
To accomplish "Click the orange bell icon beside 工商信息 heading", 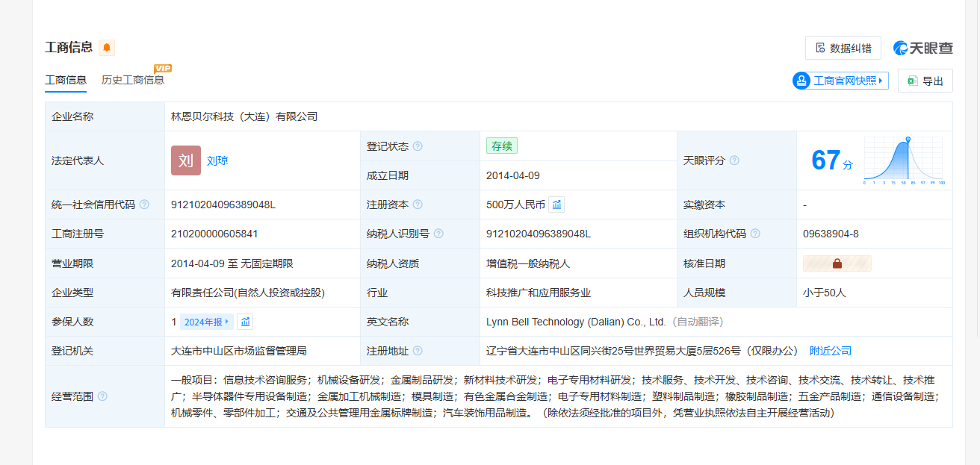I will [107, 48].
